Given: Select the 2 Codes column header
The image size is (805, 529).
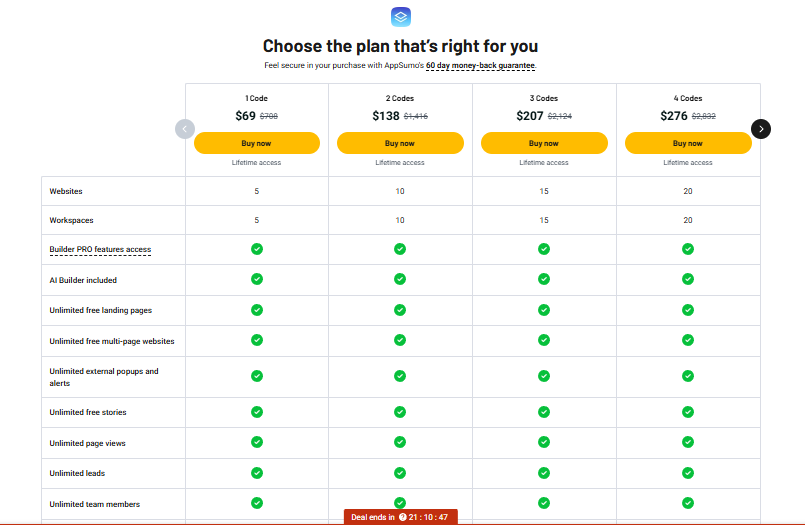Looking at the screenshot, I should pos(400,98).
